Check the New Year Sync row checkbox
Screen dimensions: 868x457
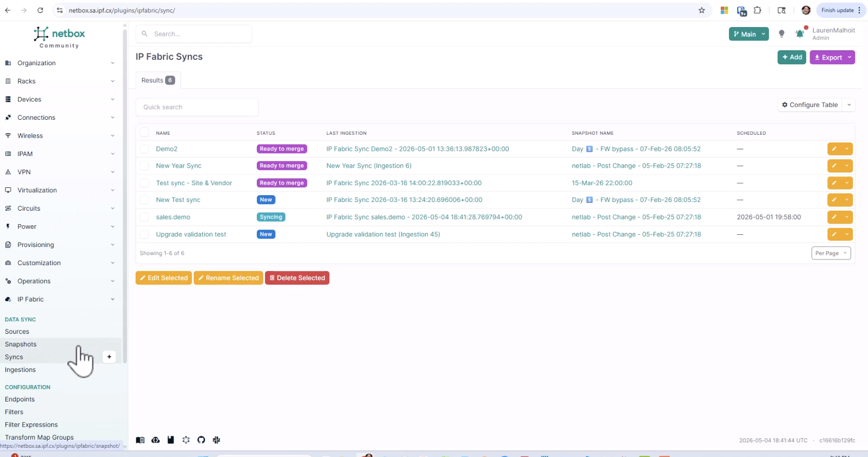tap(144, 166)
